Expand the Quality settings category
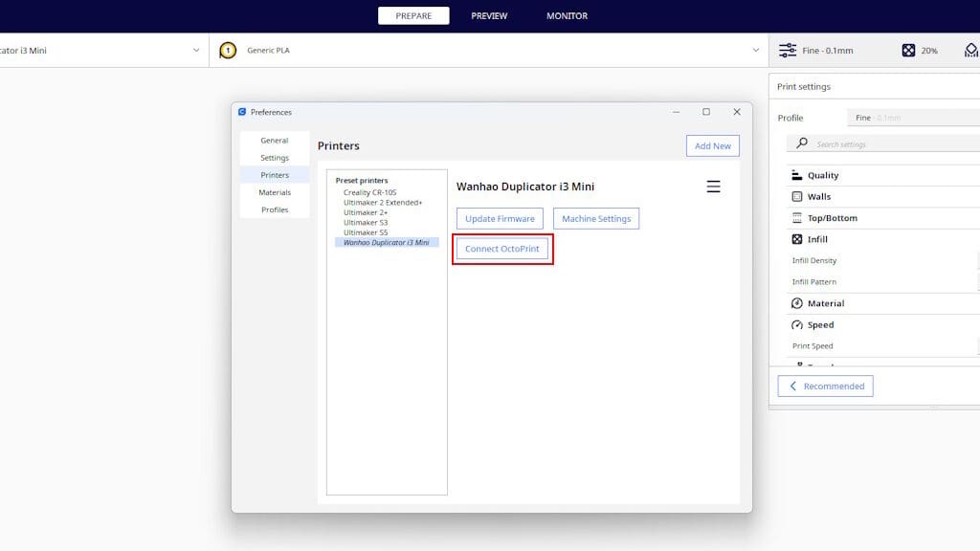The width and height of the screenshot is (980, 551). click(x=882, y=176)
